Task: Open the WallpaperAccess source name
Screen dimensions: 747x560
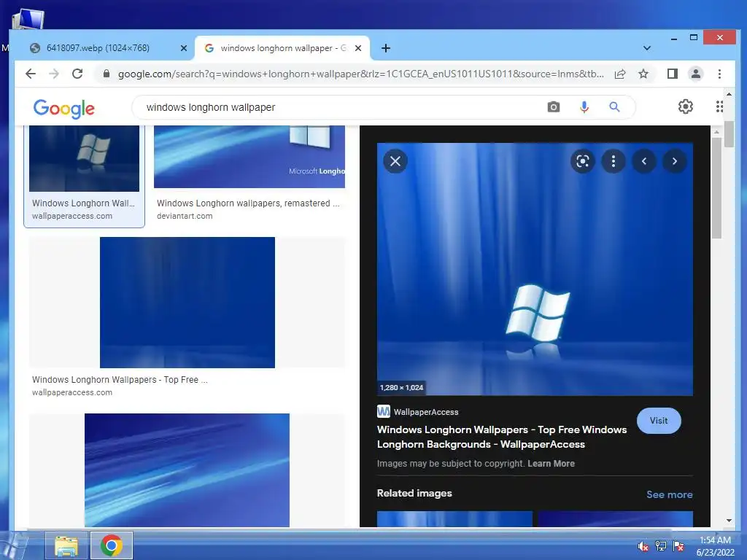Action: [426, 412]
